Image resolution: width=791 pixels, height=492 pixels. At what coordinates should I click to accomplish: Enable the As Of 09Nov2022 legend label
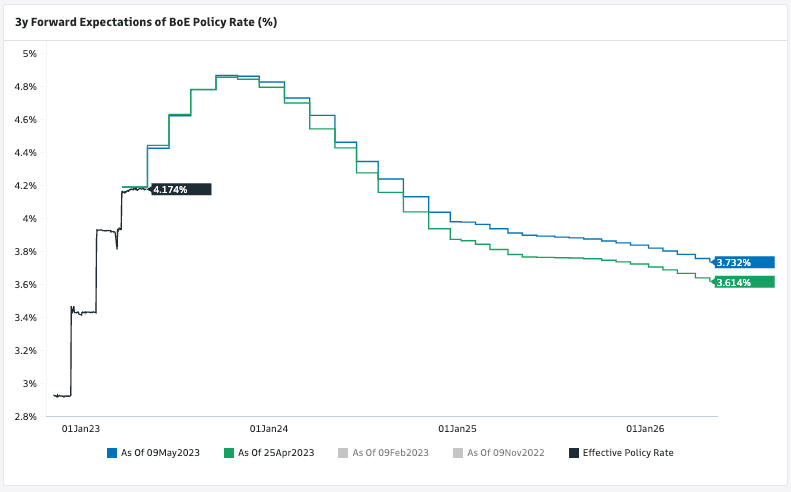[505, 453]
